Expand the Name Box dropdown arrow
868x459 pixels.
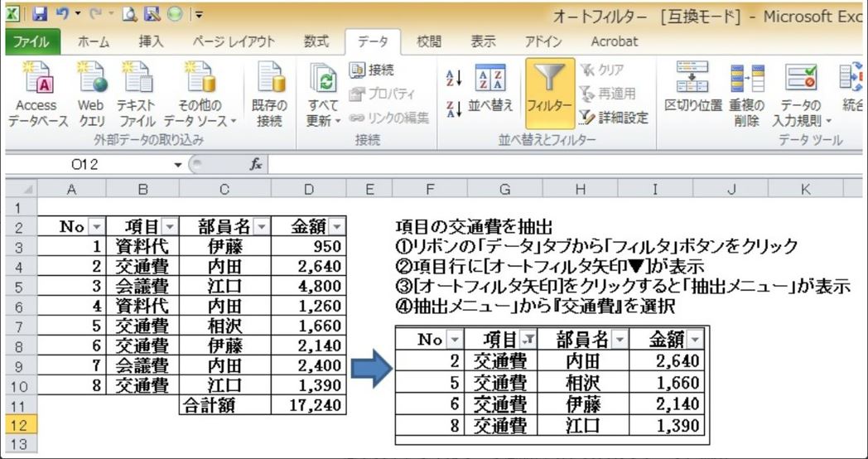point(177,165)
